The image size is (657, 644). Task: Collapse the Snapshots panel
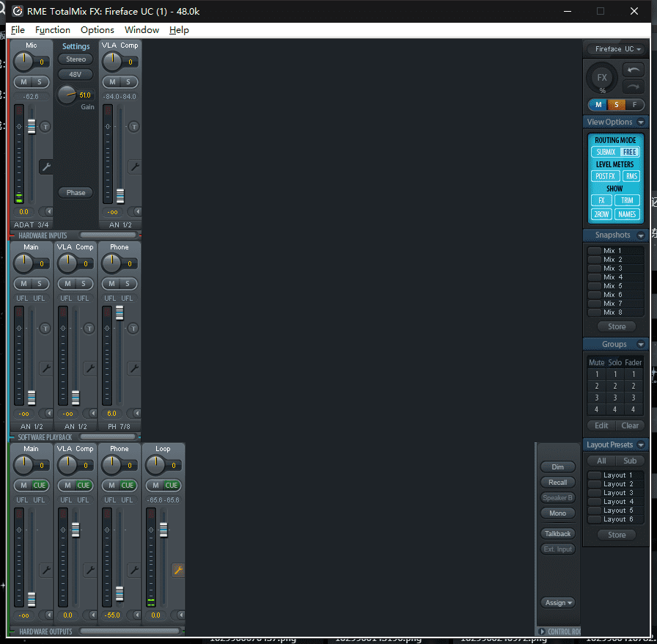point(641,235)
